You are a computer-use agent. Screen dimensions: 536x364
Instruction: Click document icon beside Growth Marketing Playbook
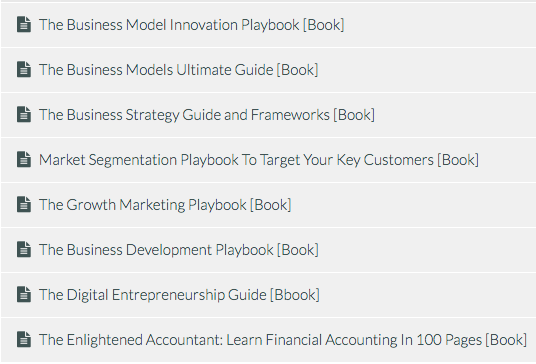point(24,204)
